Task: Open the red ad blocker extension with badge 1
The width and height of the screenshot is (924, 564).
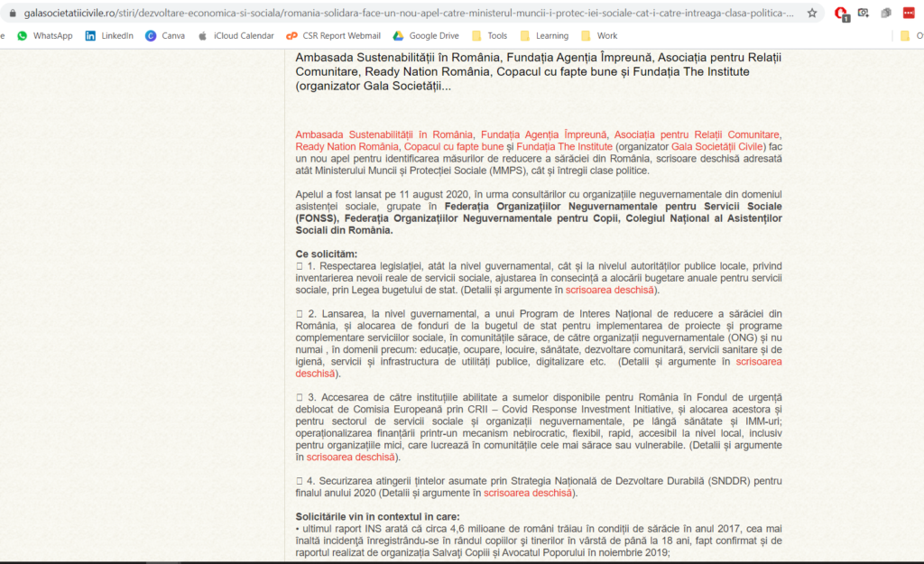Action: (x=841, y=14)
